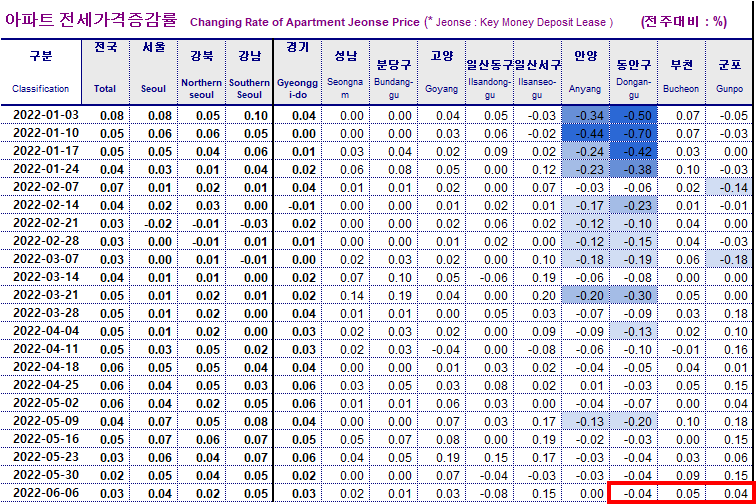
Task: Click Gunpo value -0.14 for 2022-02-07
Action: [729, 188]
